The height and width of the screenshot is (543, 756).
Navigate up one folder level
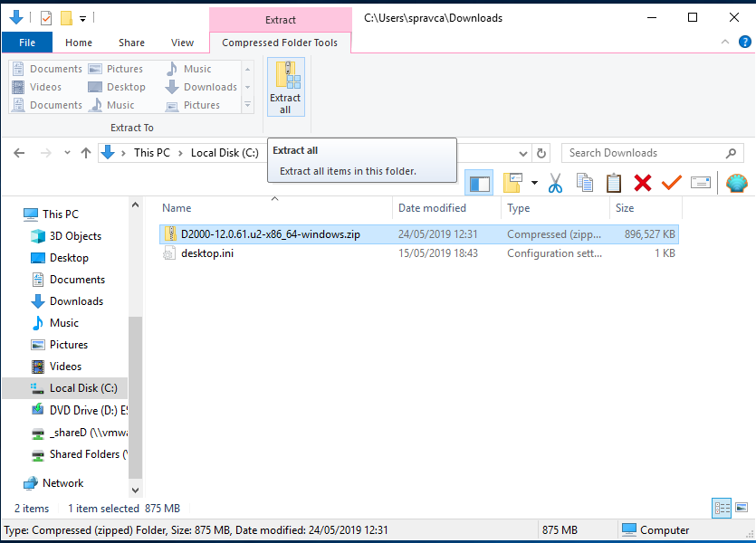(86, 153)
